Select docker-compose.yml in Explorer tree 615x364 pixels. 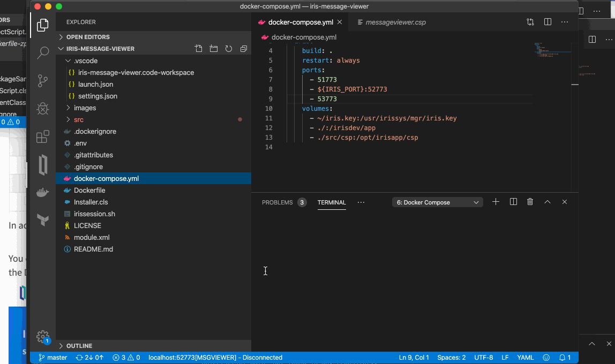(x=153, y=178)
